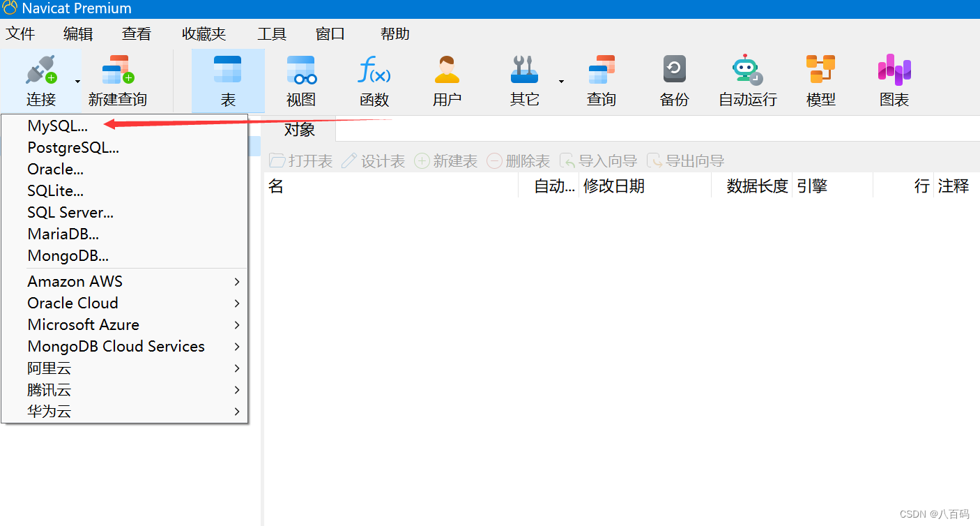Expand the 腾讯云 submenu
This screenshot has width=980, height=526.
pos(125,389)
